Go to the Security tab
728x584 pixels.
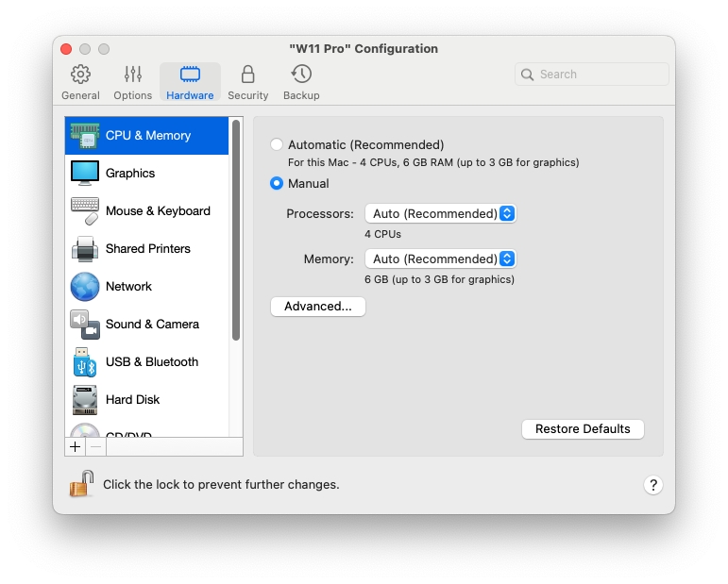247,82
